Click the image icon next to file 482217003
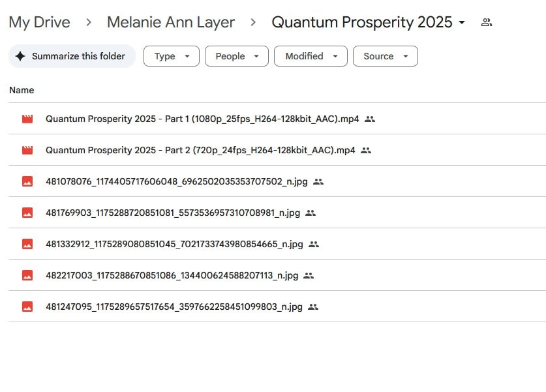This screenshot has width=546, height=392. pyautogui.click(x=26, y=275)
